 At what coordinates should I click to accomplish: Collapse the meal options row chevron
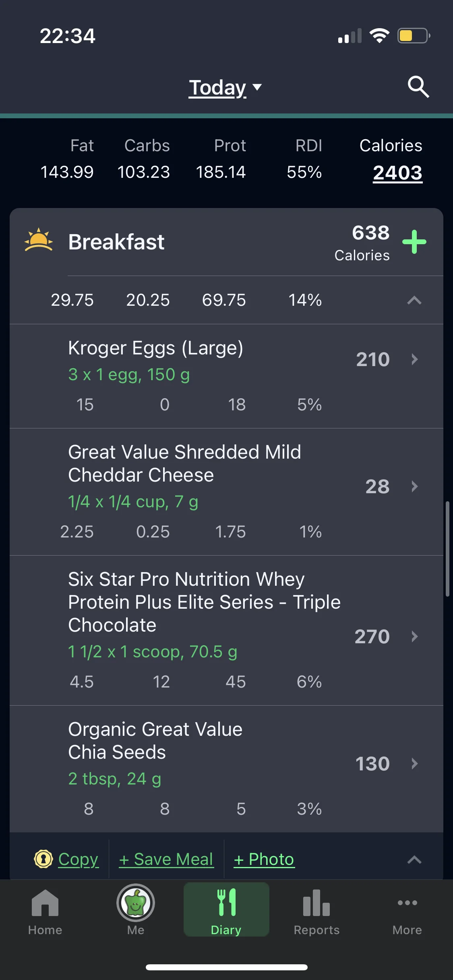(414, 860)
